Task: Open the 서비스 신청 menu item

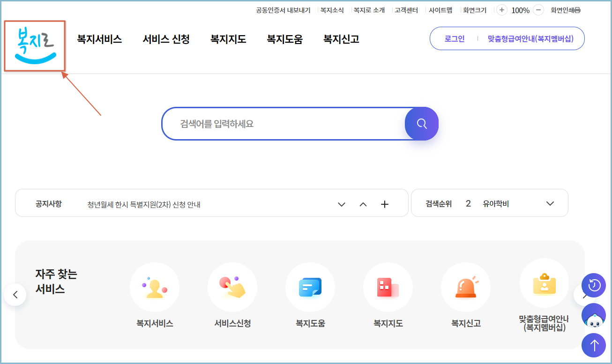Action: point(166,39)
